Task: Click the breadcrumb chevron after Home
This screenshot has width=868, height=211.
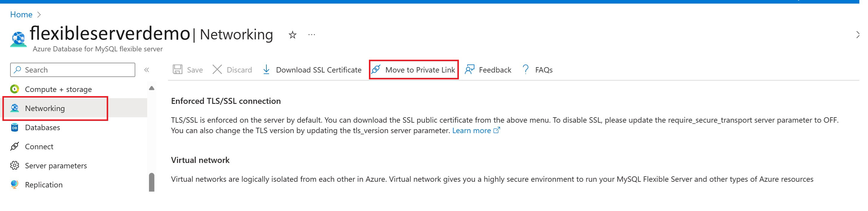Action: (39, 15)
